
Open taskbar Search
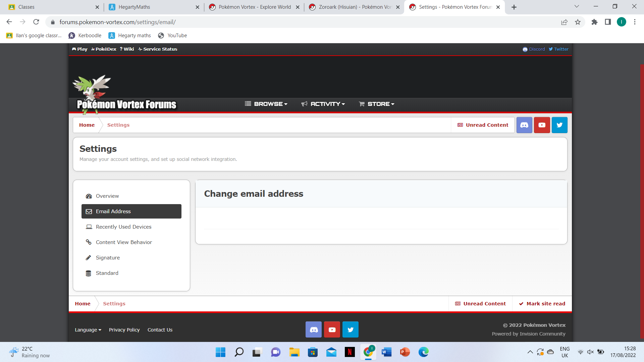(239, 352)
